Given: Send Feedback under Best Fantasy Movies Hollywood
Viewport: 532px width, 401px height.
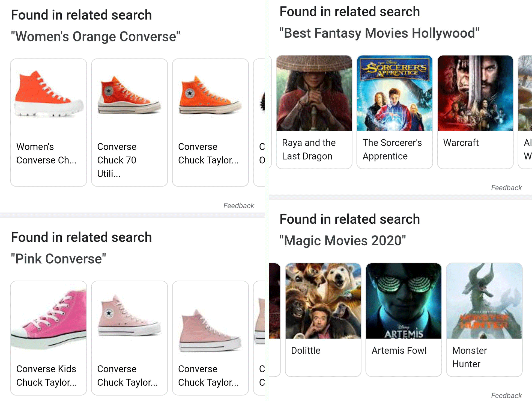Looking at the screenshot, I should [x=506, y=188].
